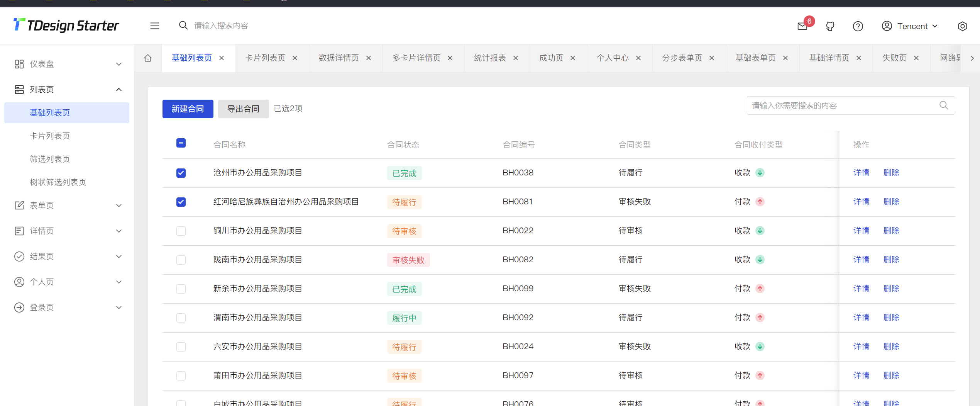Open the help question mark icon
The height and width of the screenshot is (406, 980).
[x=858, y=26]
